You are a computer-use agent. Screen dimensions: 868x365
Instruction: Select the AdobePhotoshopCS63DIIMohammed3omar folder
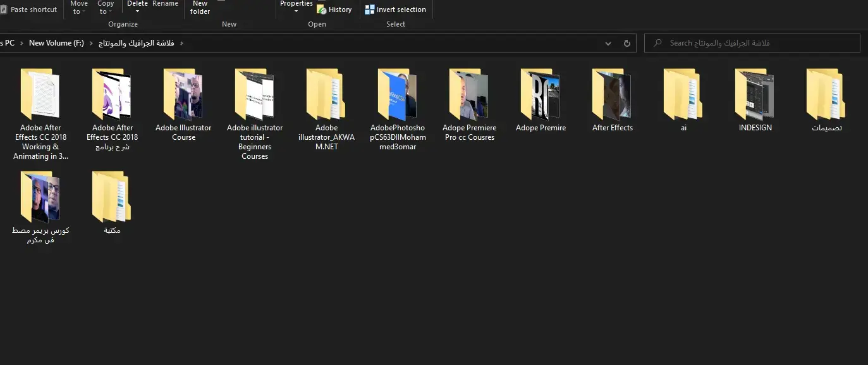pos(398,109)
